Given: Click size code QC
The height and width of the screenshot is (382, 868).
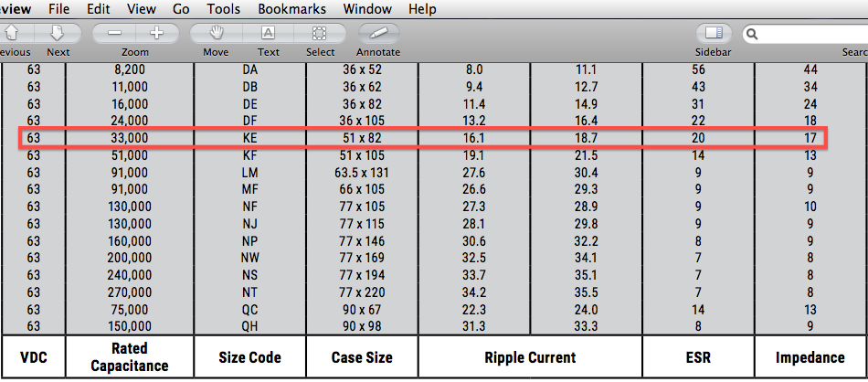Looking at the screenshot, I should pos(250,309).
